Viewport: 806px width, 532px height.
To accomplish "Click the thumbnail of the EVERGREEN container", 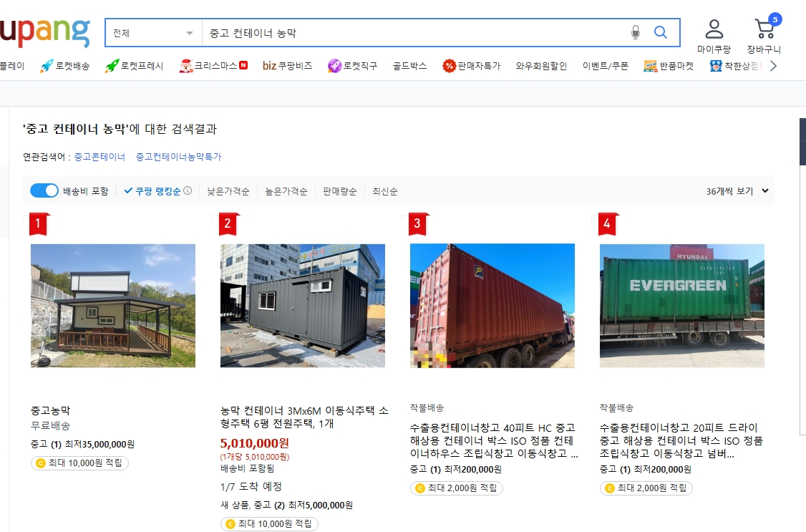I will [x=681, y=305].
